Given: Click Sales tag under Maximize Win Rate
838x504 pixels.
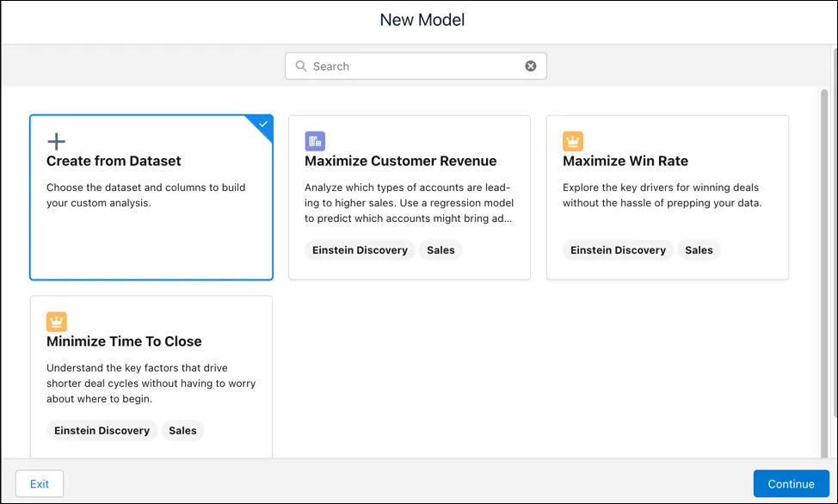Looking at the screenshot, I should [699, 250].
